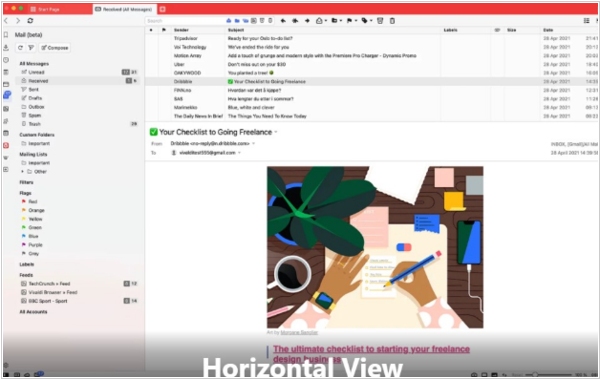Open the Downloads panel icon in side panel

coord(6,47)
